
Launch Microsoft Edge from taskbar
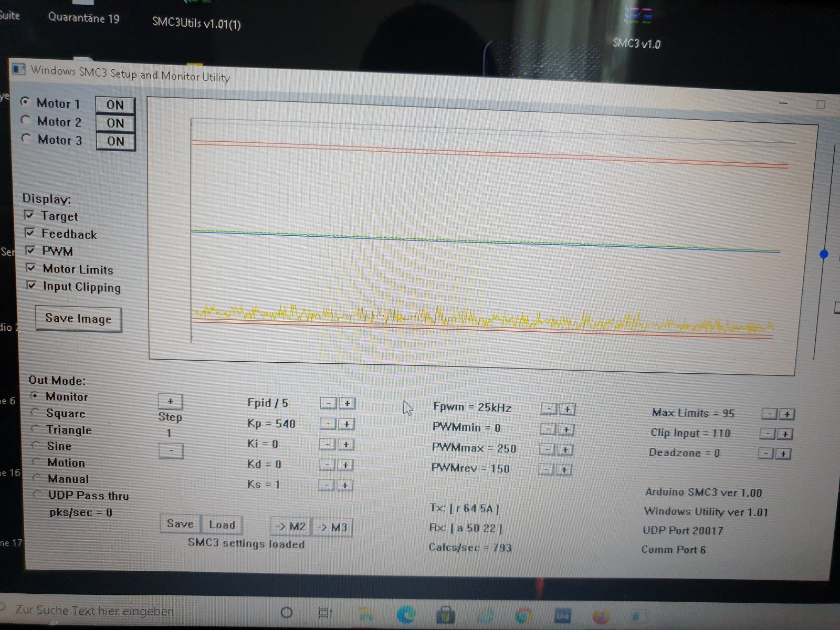point(406,614)
